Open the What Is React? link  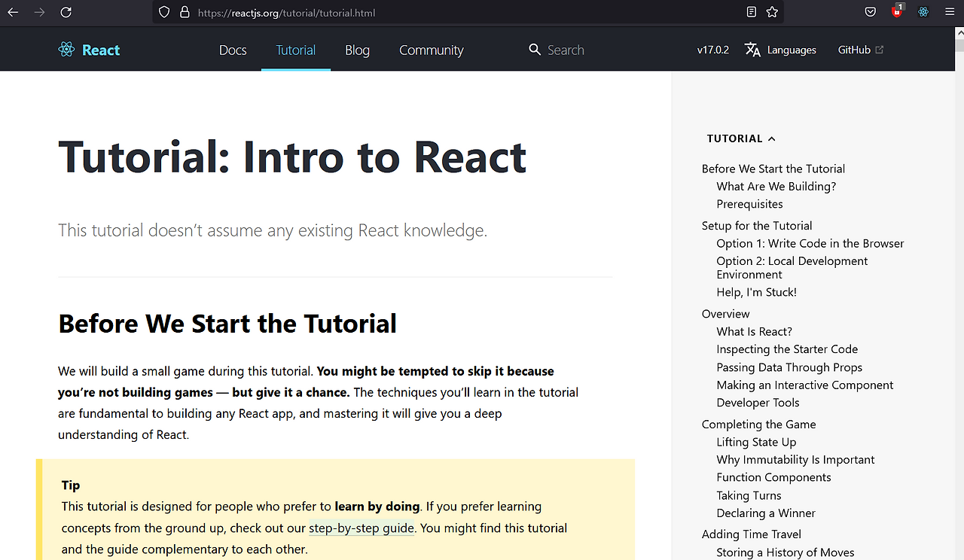point(755,332)
